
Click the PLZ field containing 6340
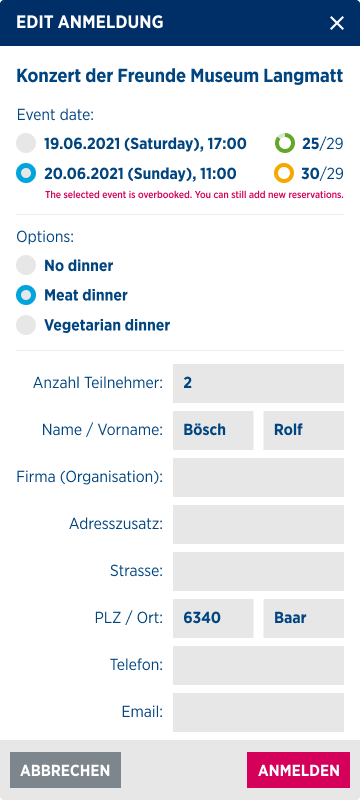[x=213, y=618]
